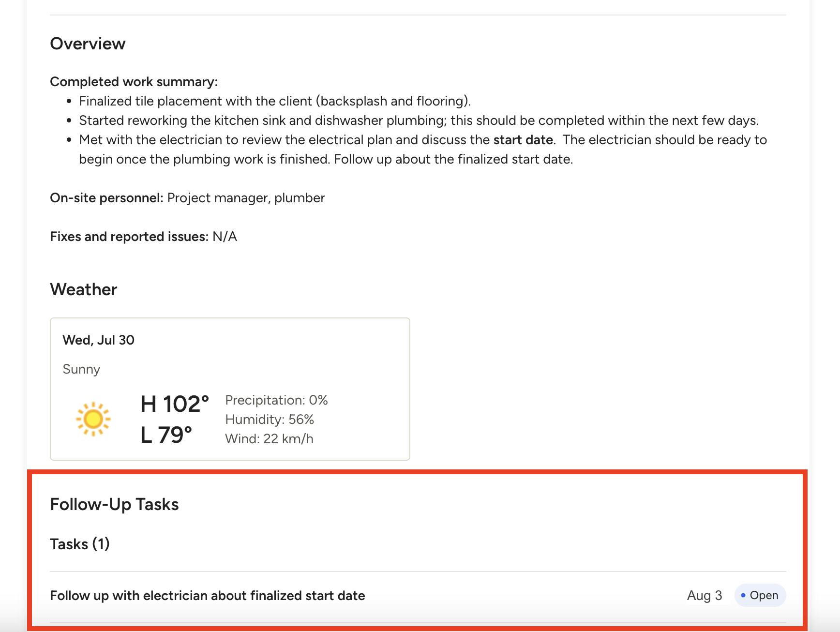Click the Tasks (1) subheading
This screenshot has height=632, width=840.
80,544
